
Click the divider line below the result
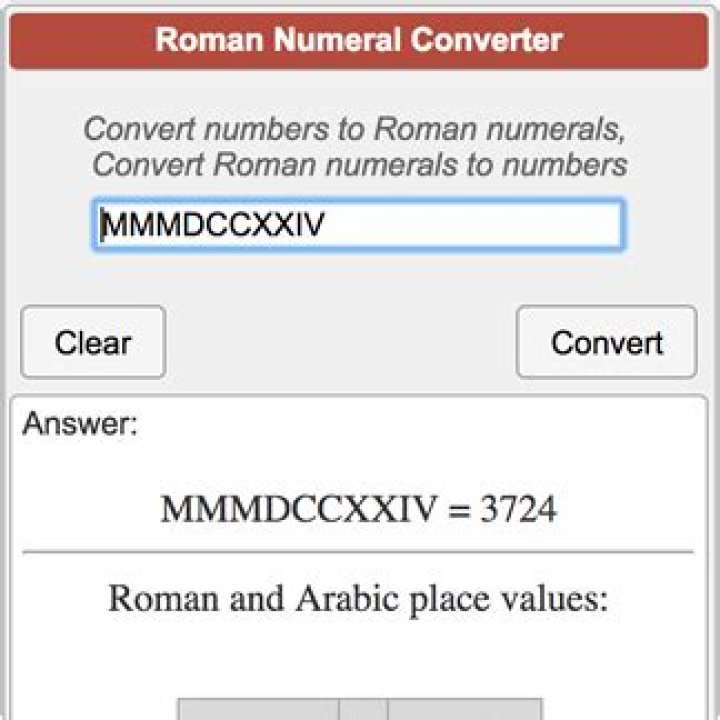tap(358, 551)
